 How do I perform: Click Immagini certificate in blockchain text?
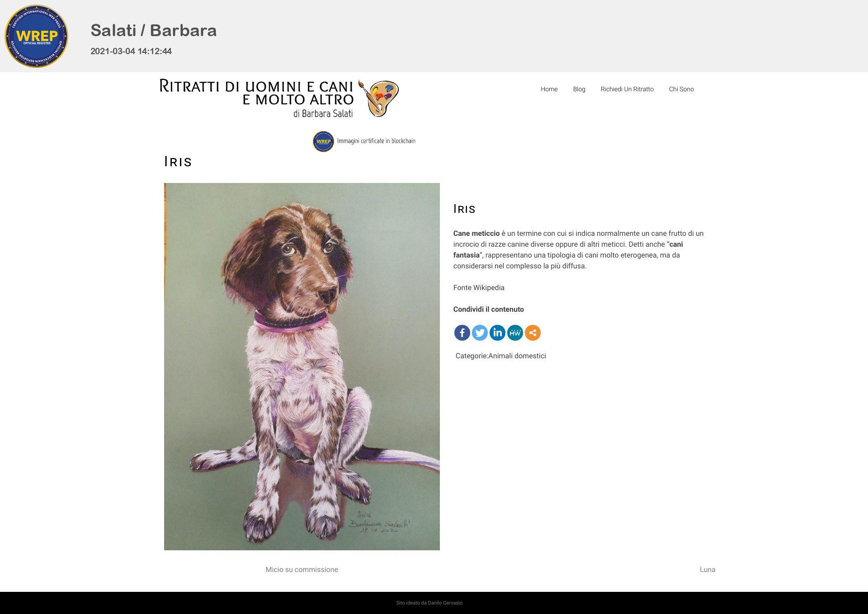(376, 141)
